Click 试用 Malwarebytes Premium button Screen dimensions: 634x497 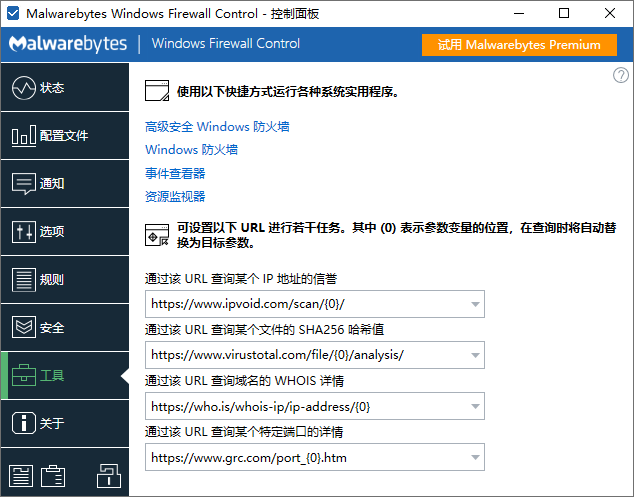(x=519, y=44)
